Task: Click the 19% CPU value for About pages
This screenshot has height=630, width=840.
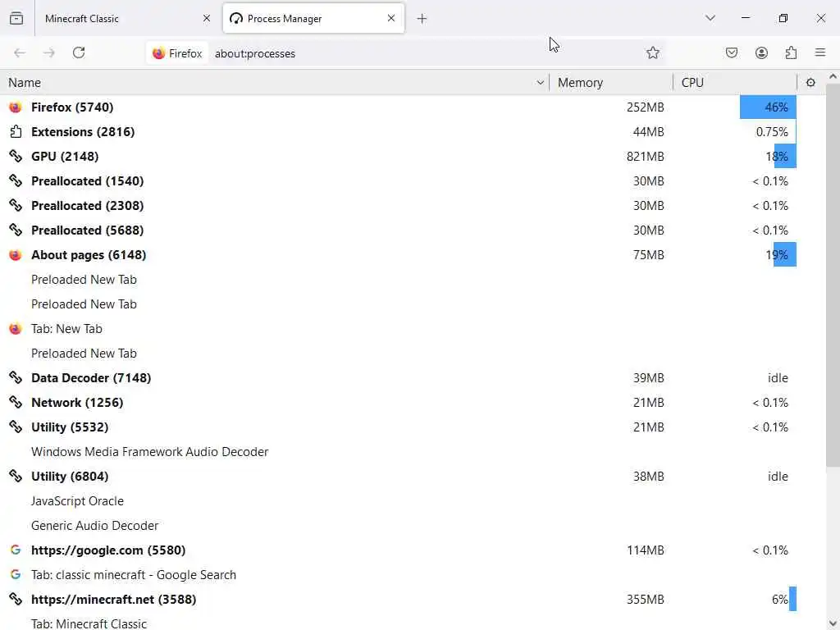Action: (776, 255)
